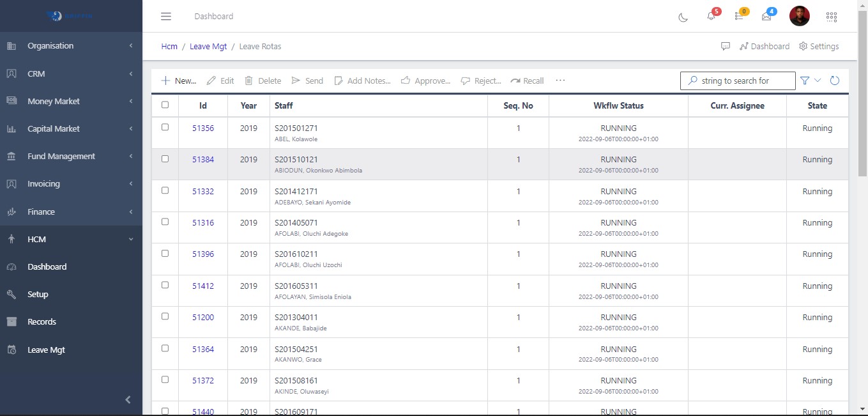Open the notifications bell icon

click(711, 17)
